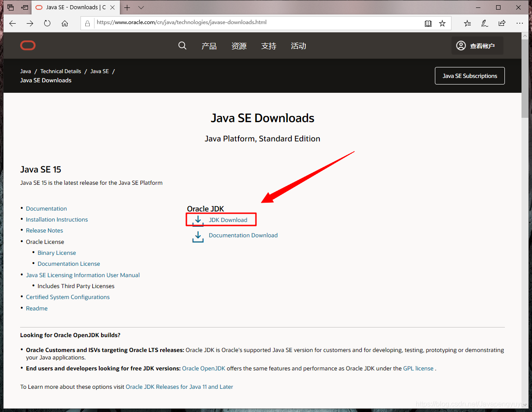Open the 支持 menu

269,46
